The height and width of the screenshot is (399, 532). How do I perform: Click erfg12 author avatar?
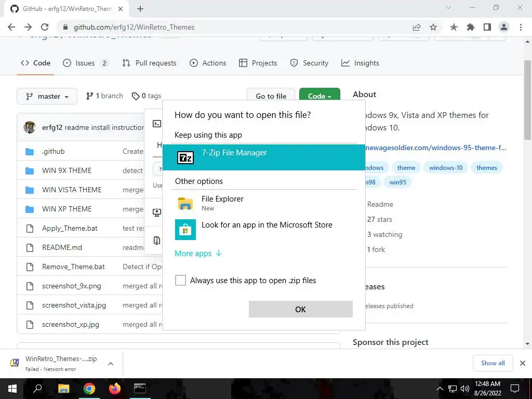pos(30,127)
